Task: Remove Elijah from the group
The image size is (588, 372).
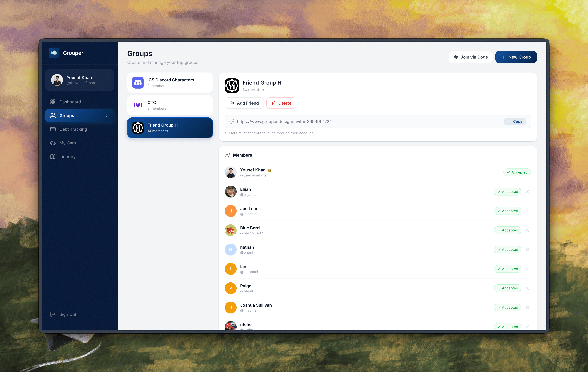Action: (x=527, y=192)
